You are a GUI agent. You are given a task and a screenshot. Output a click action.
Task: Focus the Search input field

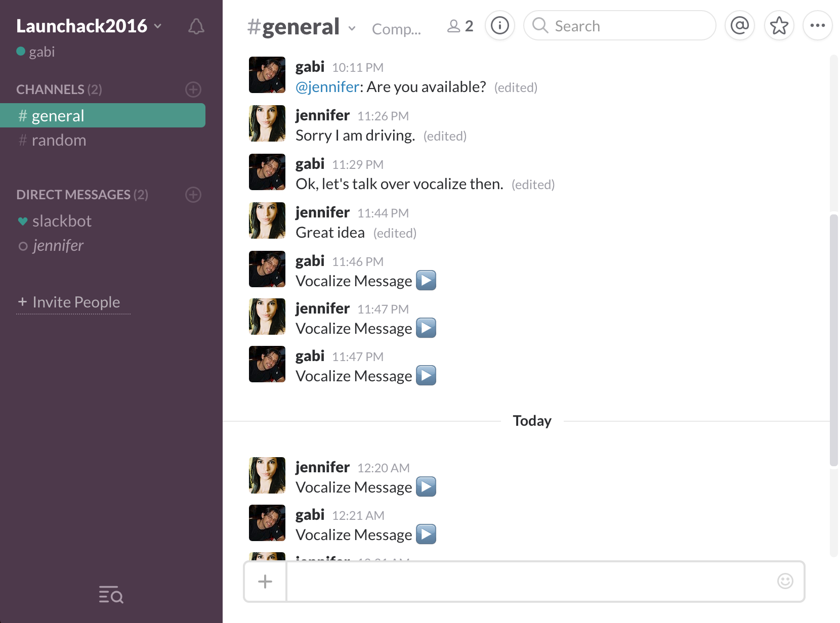pyautogui.click(x=620, y=25)
